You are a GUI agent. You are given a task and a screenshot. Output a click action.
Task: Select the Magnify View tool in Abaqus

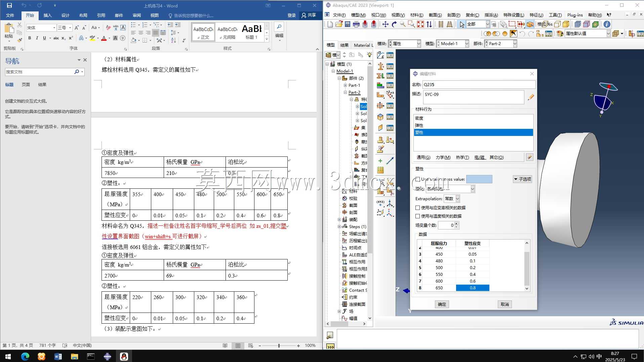coord(403,24)
